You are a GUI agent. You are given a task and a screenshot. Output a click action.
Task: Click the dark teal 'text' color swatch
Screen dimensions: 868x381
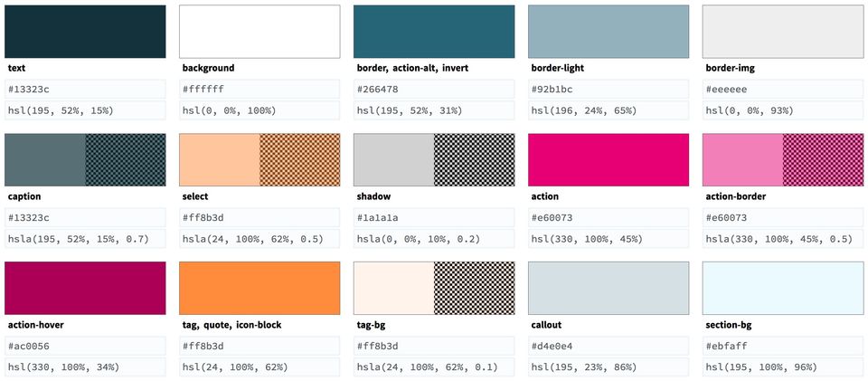pyautogui.click(x=85, y=32)
